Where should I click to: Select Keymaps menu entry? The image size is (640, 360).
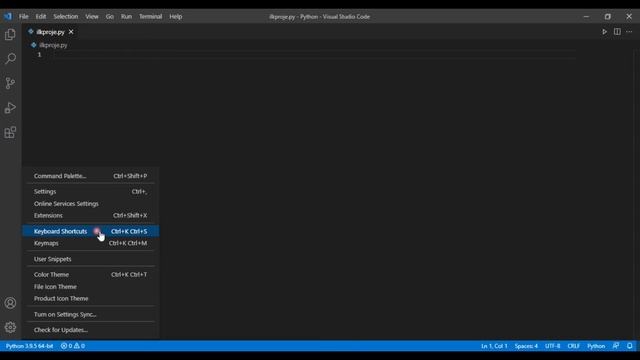click(91, 243)
